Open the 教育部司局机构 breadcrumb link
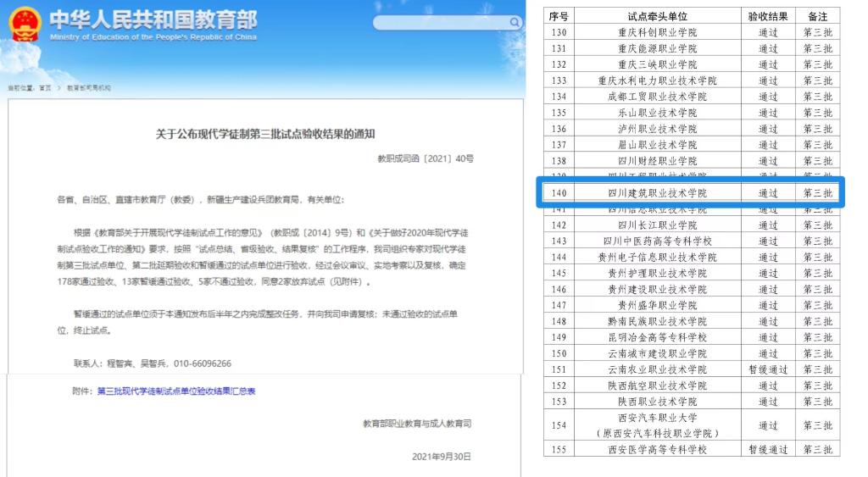 (x=88, y=88)
